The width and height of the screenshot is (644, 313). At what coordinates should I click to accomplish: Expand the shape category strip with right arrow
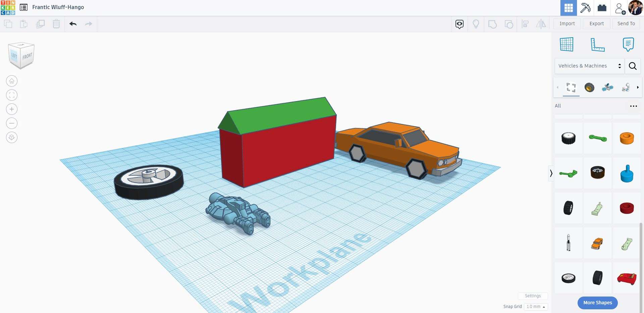point(638,87)
